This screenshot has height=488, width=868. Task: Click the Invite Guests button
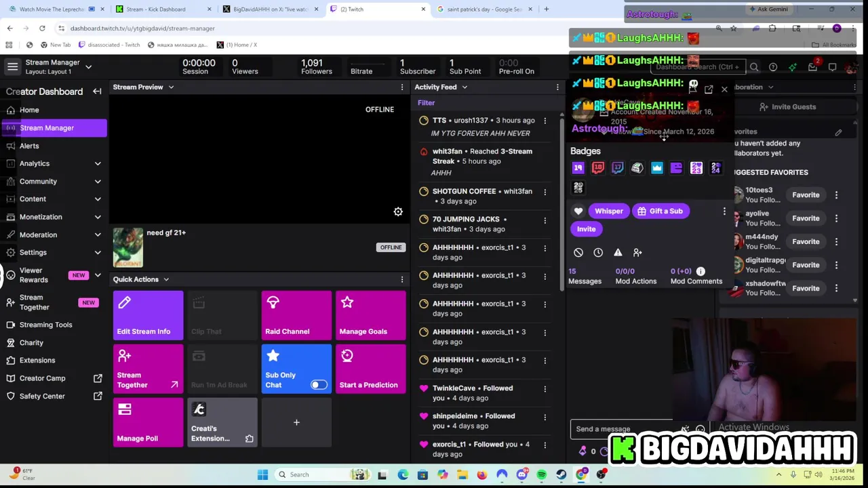click(787, 106)
